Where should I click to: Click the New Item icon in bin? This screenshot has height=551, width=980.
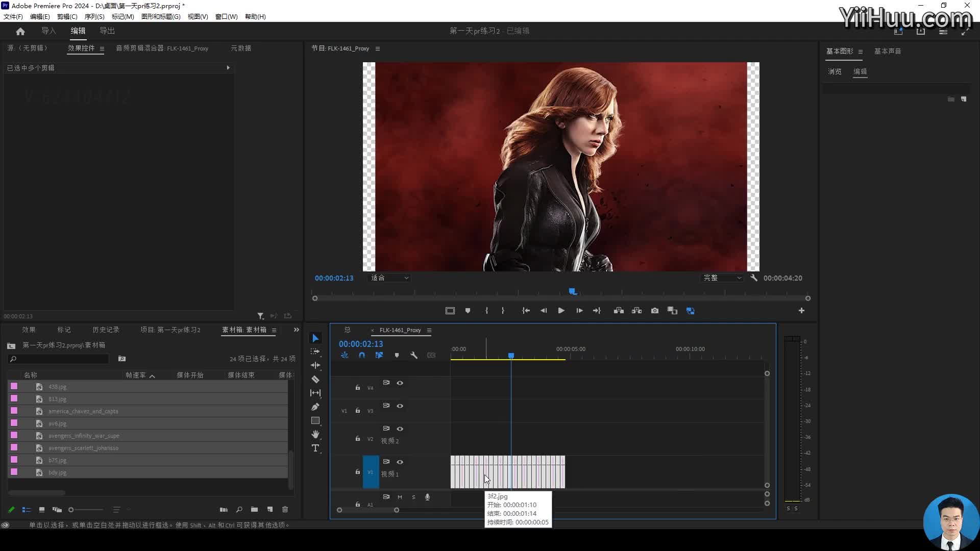(270, 509)
